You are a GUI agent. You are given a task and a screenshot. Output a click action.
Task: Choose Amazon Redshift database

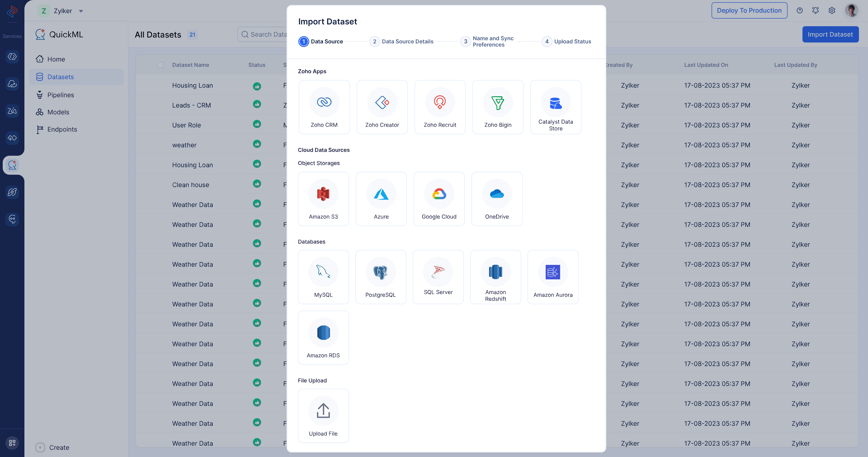[x=495, y=277]
